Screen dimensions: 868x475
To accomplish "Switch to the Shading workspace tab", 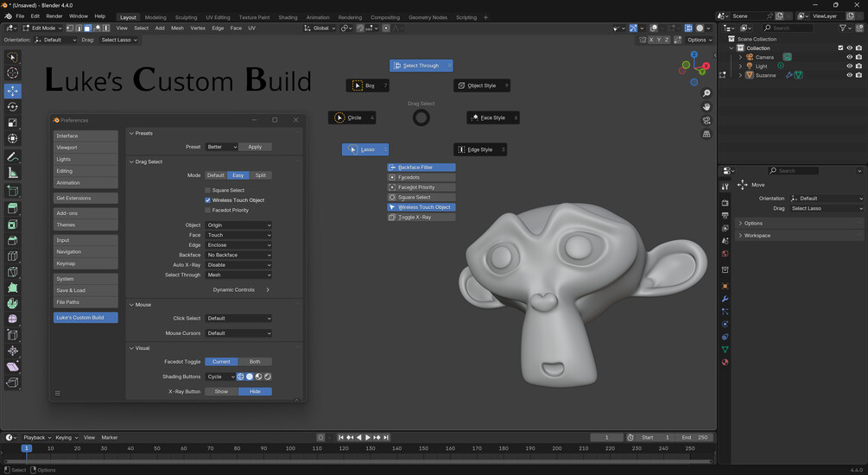I will tap(288, 17).
